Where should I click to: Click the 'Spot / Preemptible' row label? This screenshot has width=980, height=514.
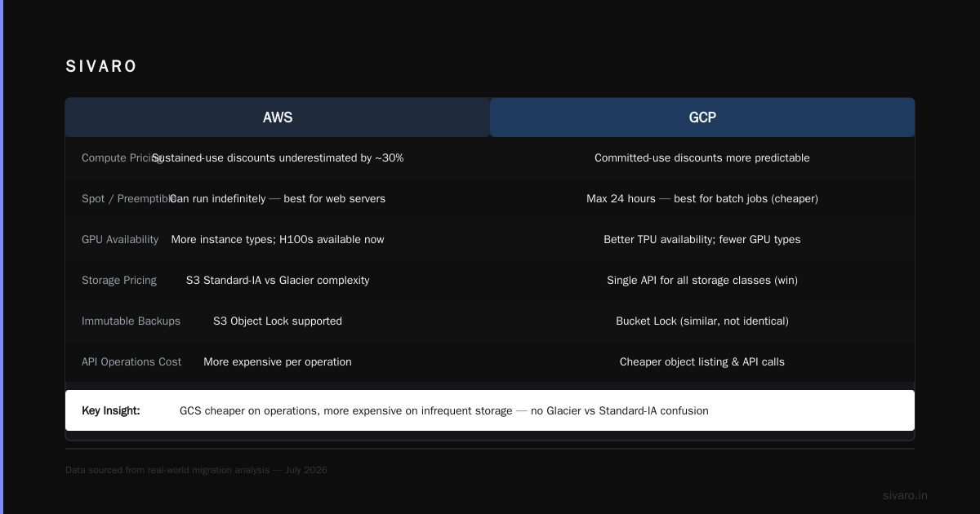pos(128,198)
